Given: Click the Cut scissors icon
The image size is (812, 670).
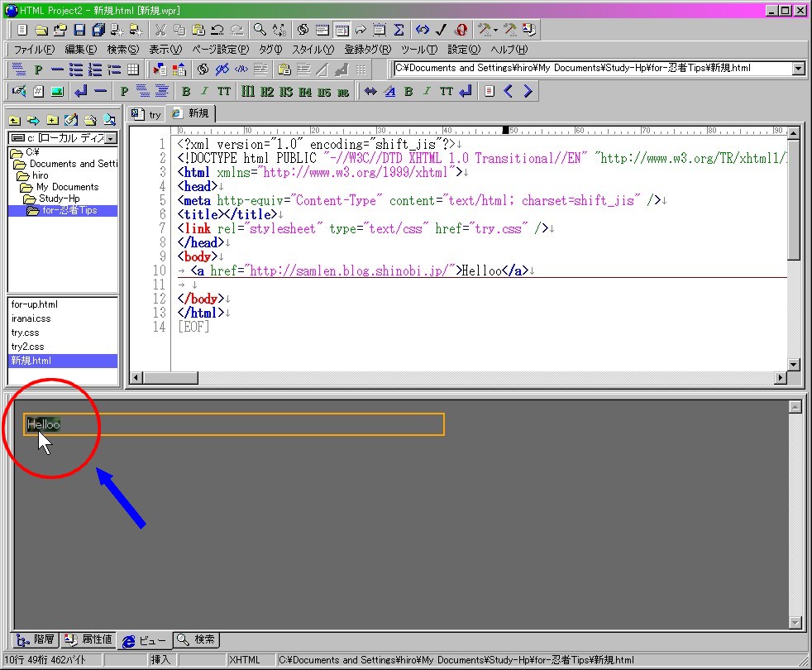Looking at the screenshot, I should click(x=160, y=30).
